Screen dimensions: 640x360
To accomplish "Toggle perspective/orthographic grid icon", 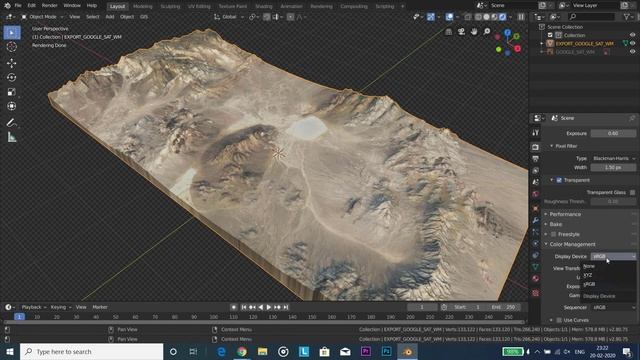I will pyautogui.click(x=449, y=32).
